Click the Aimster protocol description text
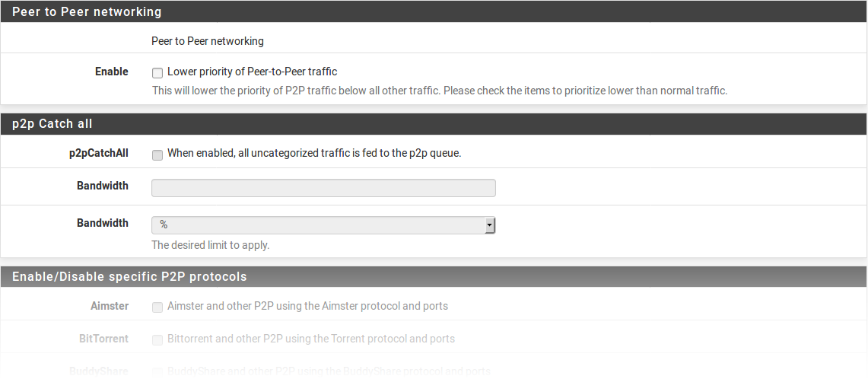Image resolution: width=868 pixels, height=379 pixels. click(x=307, y=306)
